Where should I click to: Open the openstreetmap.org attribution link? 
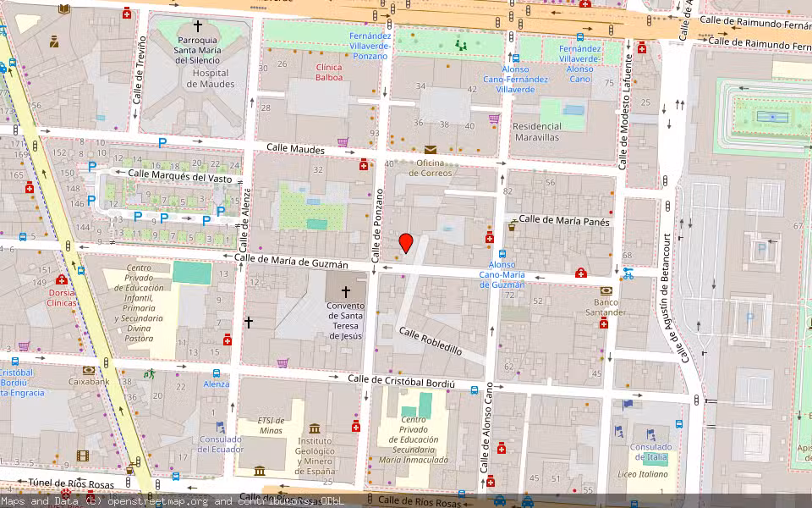click(x=157, y=501)
